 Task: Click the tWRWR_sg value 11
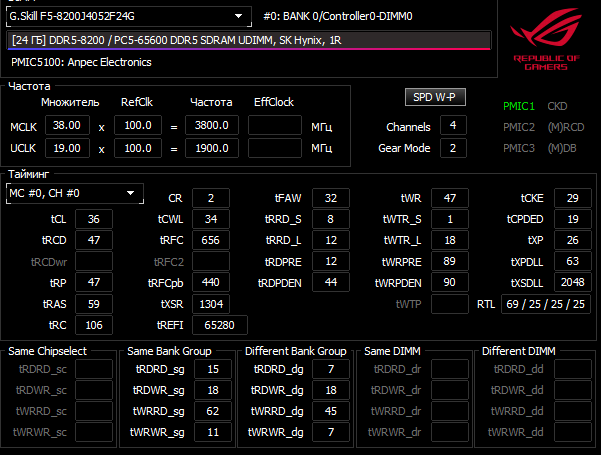click(213, 432)
